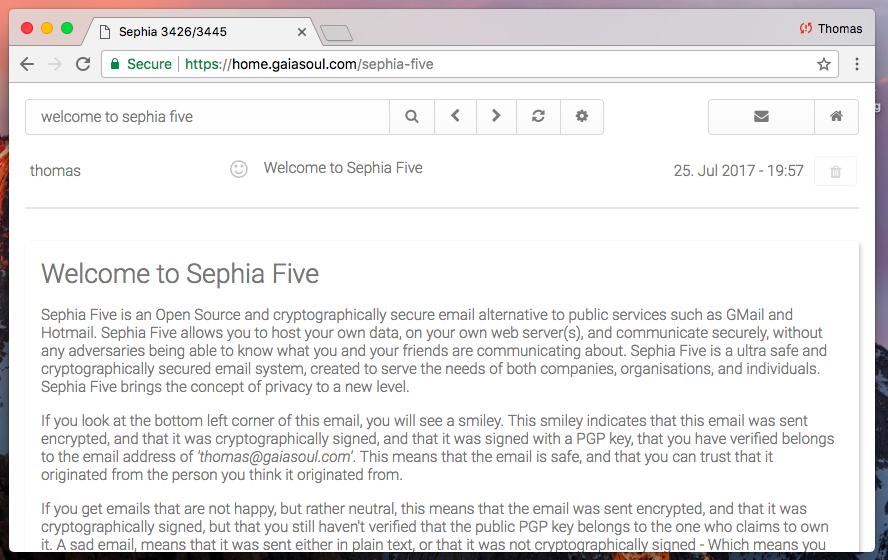Image resolution: width=888 pixels, height=560 pixels.
Task: Click the smiley trust indicator icon
Action: click(x=239, y=169)
